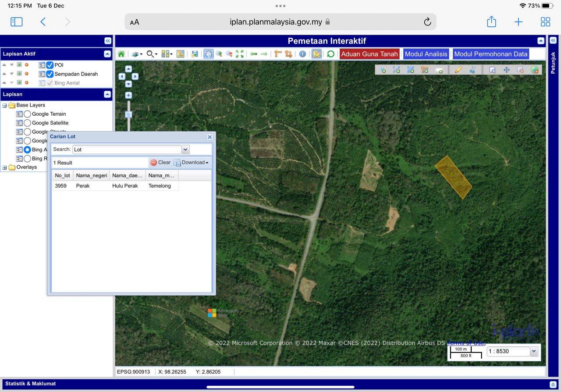Uncheck the POI layer checkbox
This screenshot has height=392, width=561.
point(50,65)
